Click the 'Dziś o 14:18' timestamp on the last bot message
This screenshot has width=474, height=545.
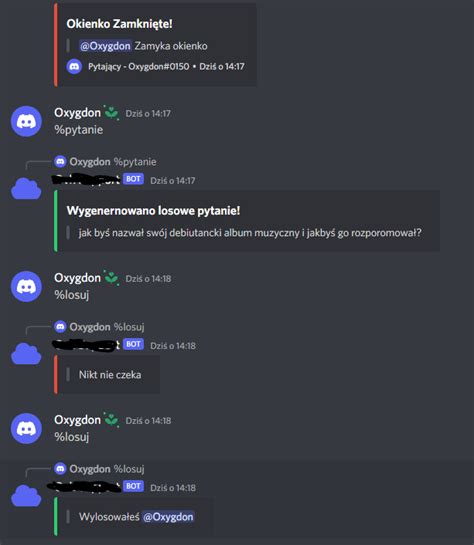coord(173,488)
